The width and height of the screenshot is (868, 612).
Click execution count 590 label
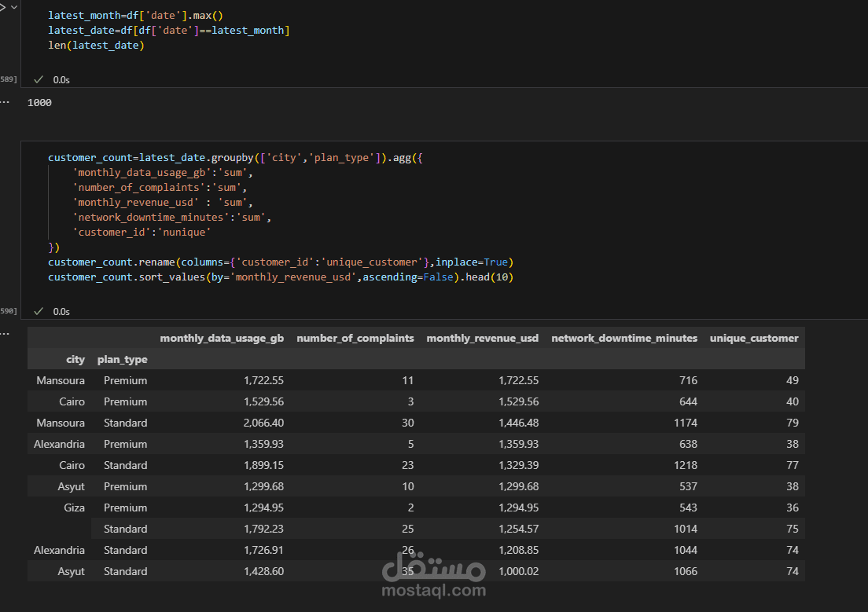[x=8, y=311]
